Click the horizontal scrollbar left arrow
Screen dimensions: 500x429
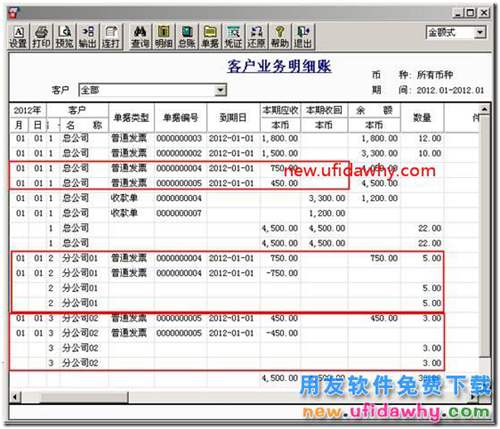click(x=15, y=397)
